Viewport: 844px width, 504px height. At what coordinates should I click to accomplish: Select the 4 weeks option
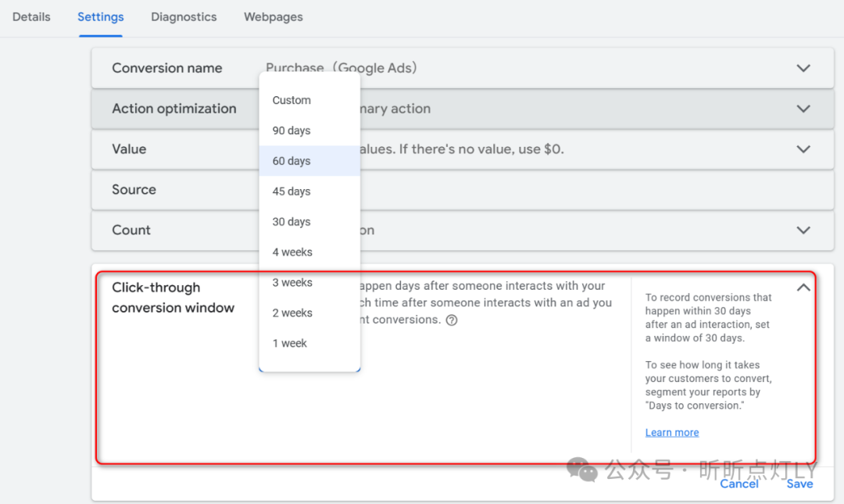(x=292, y=252)
